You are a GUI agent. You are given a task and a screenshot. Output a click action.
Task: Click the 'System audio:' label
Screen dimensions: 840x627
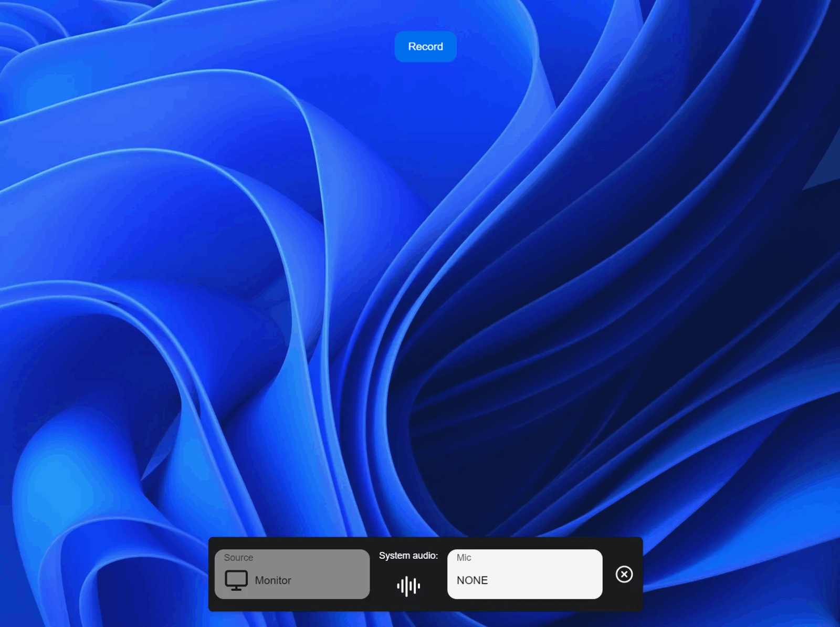pyautogui.click(x=408, y=556)
